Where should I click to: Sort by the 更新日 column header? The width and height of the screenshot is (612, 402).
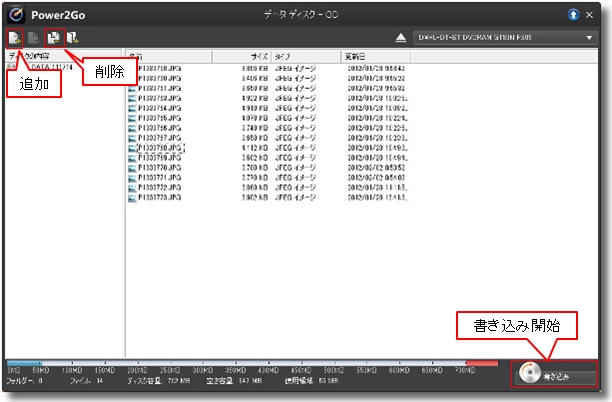[x=376, y=57]
